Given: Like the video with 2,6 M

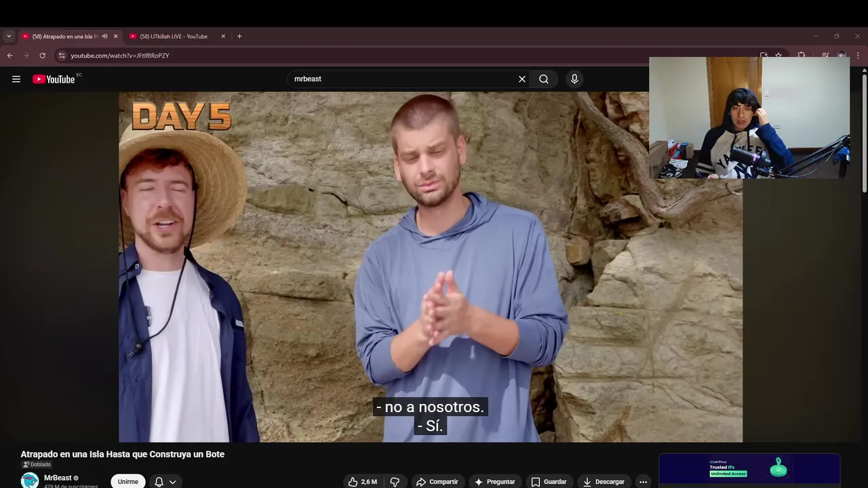Looking at the screenshot, I should (363, 482).
